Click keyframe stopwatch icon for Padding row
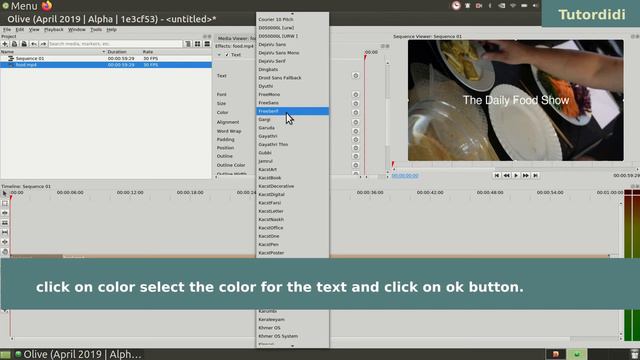Image resolution: width=640 pixels, height=360 pixels. click(356, 140)
